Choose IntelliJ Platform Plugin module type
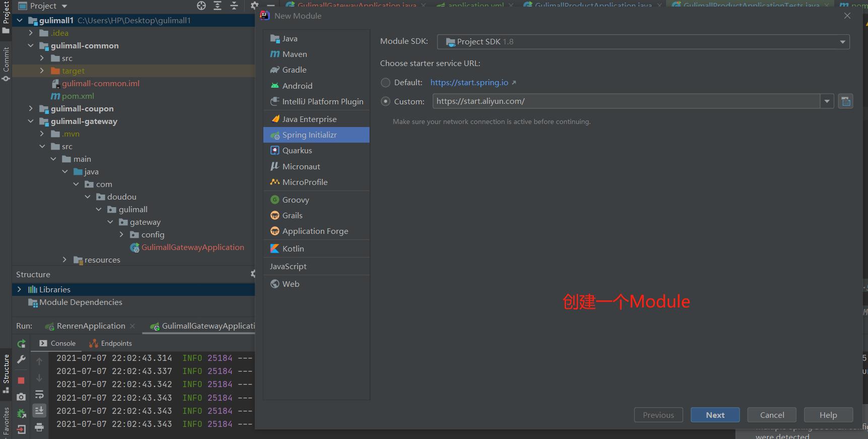Screen dimensions: 868x439 (x=316, y=101)
